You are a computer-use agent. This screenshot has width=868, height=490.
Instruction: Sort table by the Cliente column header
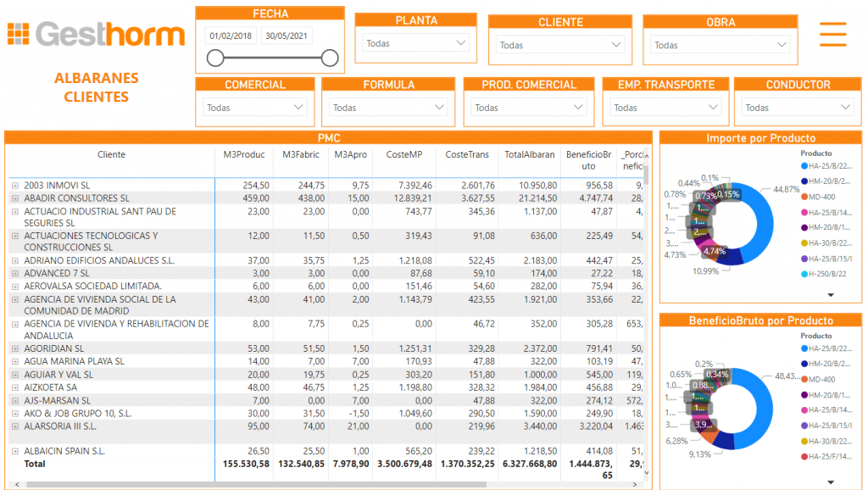point(111,154)
